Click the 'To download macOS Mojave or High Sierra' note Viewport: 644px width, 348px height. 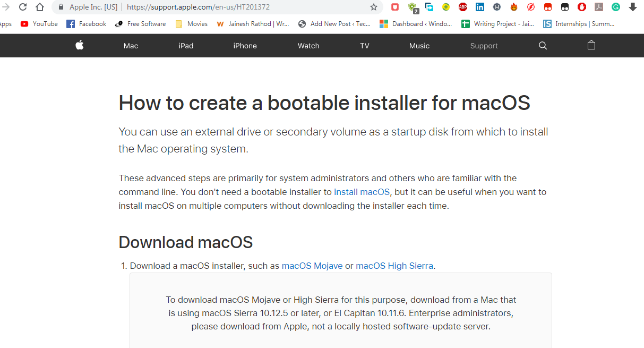(341, 313)
